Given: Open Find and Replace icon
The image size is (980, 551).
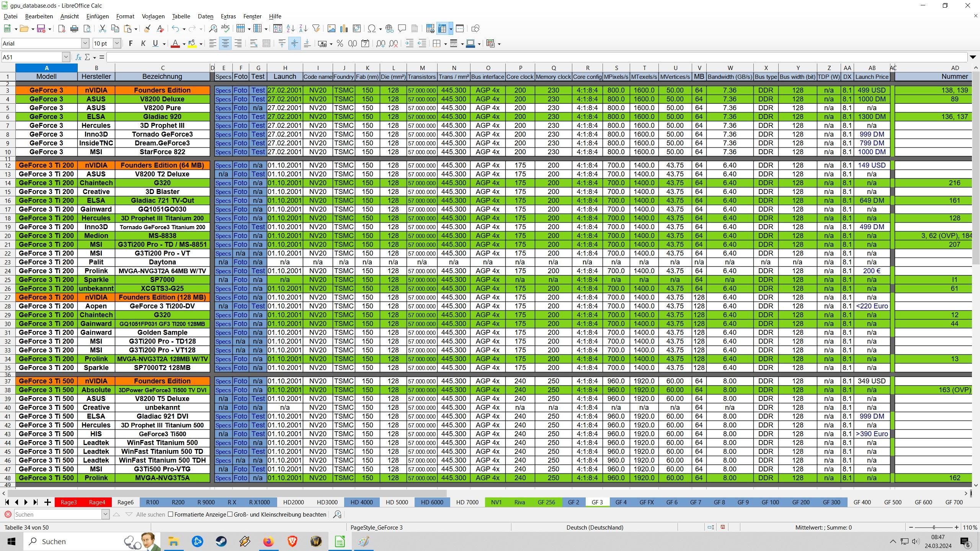Looking at the screenshot, I should click(x=213, y=29).
